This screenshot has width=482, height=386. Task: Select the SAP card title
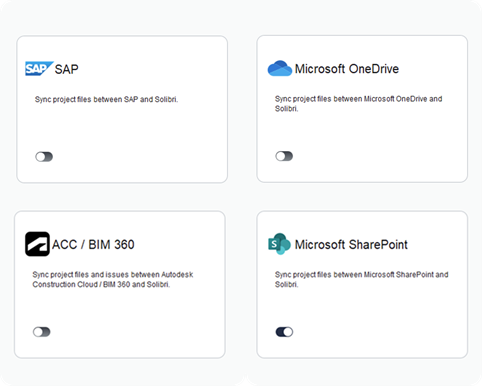click(66, 69)
